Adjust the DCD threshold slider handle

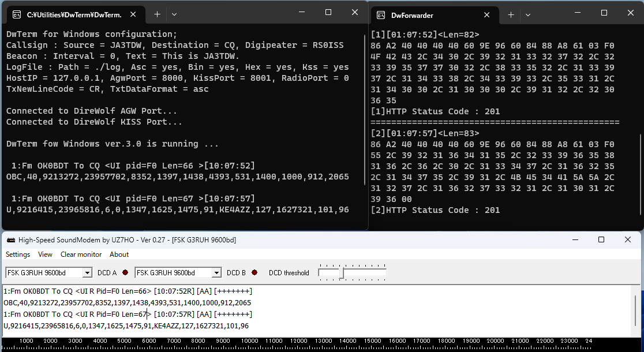tap(341, 273)
